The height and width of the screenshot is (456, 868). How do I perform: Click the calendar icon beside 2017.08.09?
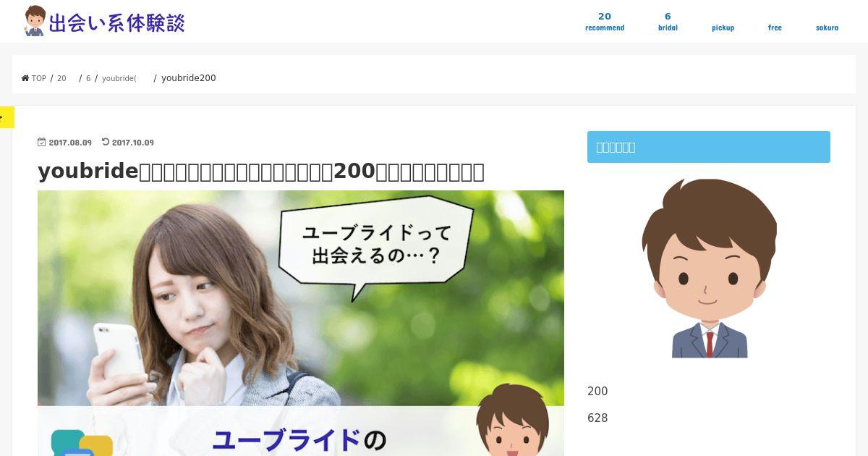[x=42, y=143]
